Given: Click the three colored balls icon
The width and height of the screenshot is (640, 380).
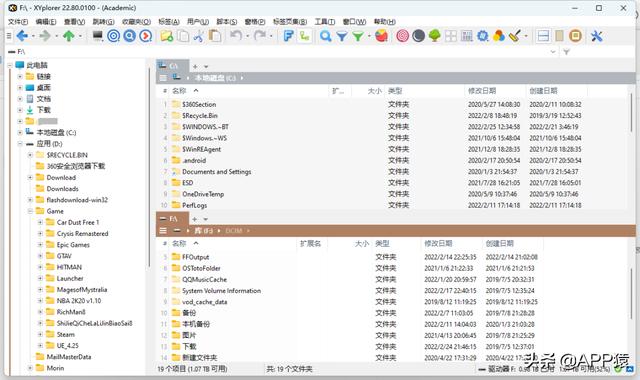Looking at the screenshot, I should pos(499,36).
